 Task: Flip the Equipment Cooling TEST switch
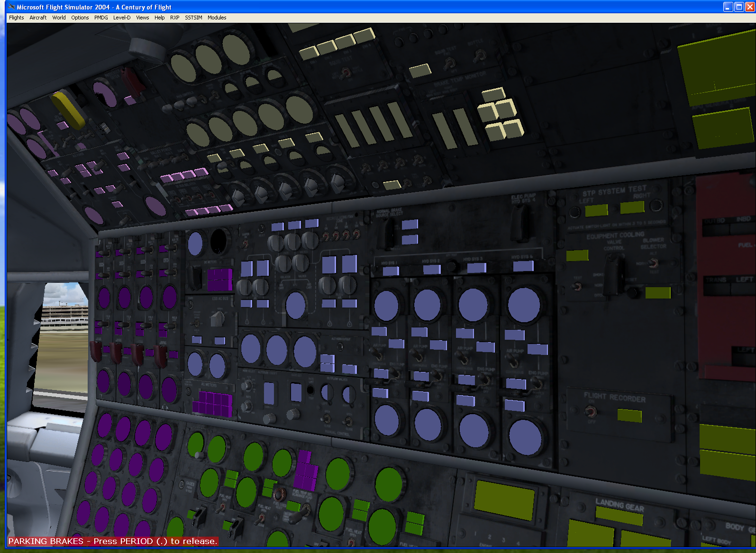click(x=577, y=286)
